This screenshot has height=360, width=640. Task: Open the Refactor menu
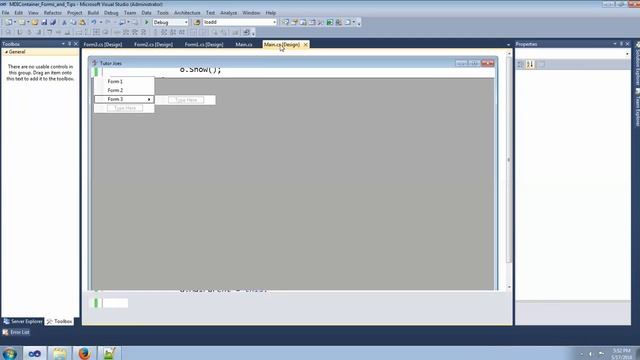53,13
